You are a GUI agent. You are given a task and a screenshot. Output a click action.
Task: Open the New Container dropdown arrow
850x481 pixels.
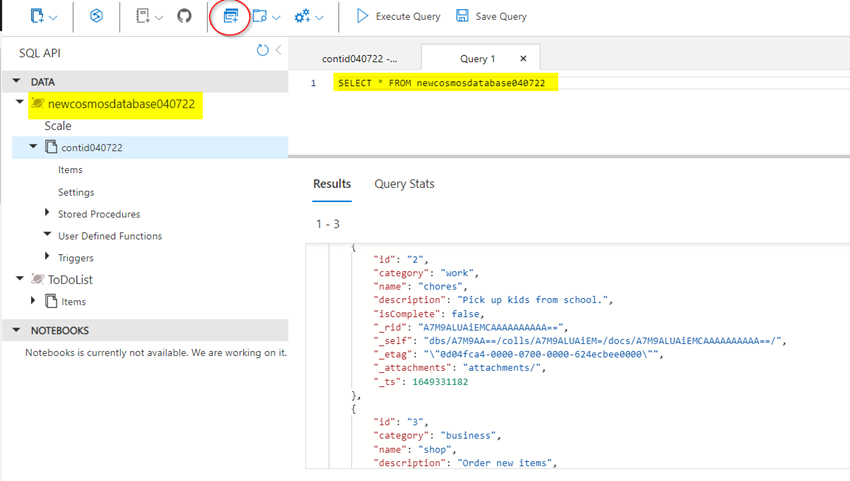[x=53, y=18]
